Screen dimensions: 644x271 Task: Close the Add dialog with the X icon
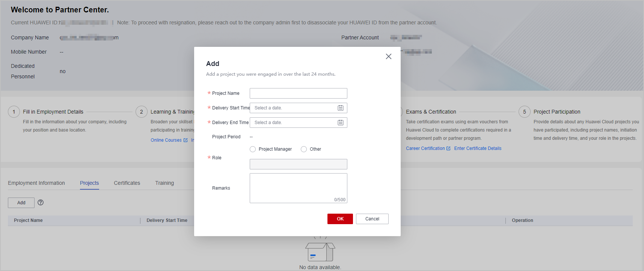[389, 56]
